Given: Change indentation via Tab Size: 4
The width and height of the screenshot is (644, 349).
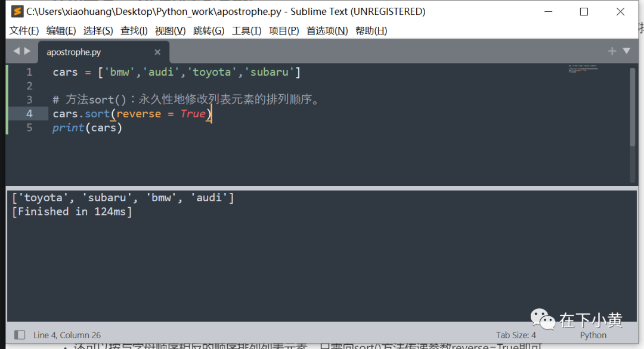Looking at the screenshot, I should [x=516, y=335].
